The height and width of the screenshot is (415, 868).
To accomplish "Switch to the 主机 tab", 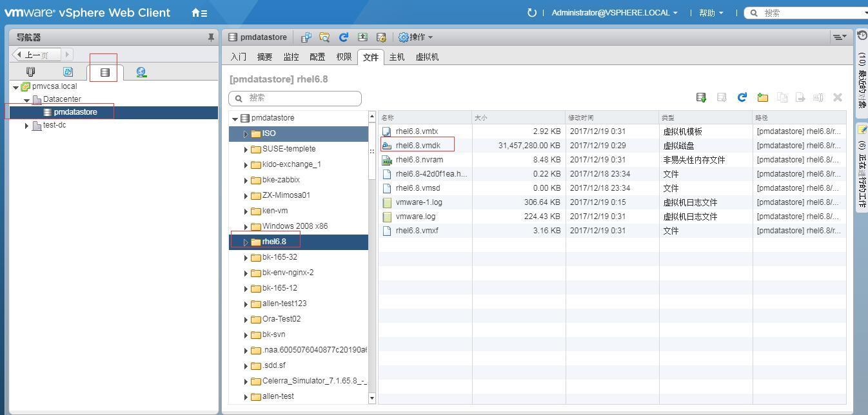I will (397, 57).
